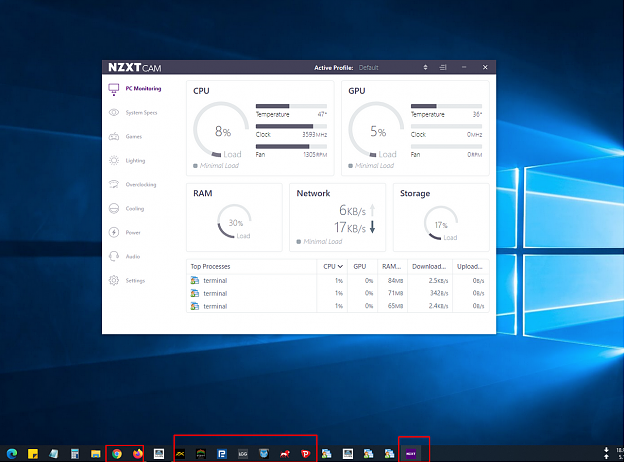Open the Audio section
This screenshot has width=625, height=463.
coord(124,257)
